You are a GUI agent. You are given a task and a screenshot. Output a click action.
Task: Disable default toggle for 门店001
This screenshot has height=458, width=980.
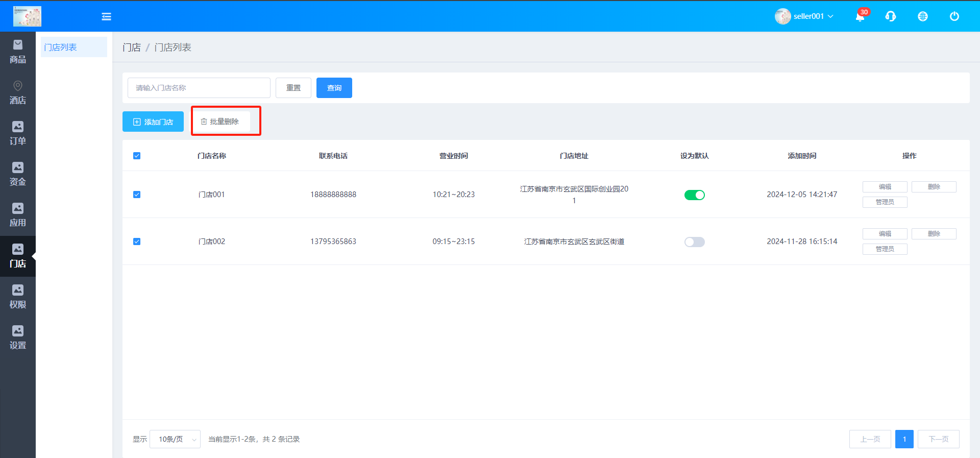pos(694,195)
